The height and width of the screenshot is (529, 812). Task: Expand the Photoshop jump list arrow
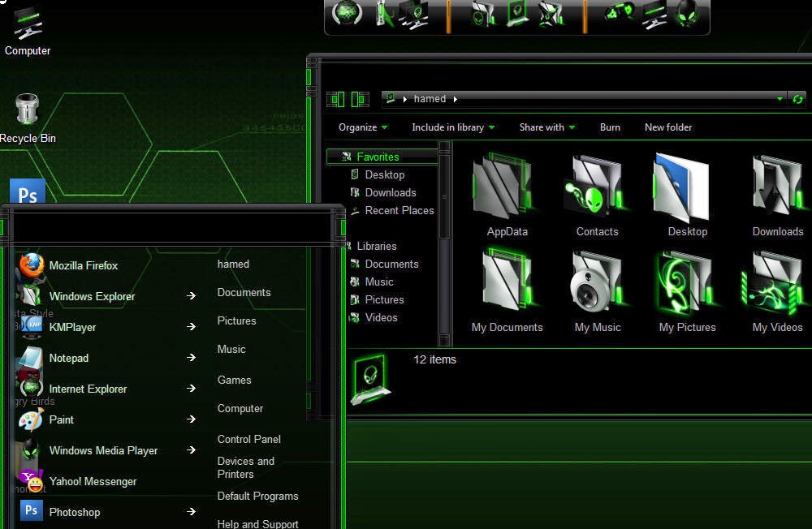click(191, 511)
